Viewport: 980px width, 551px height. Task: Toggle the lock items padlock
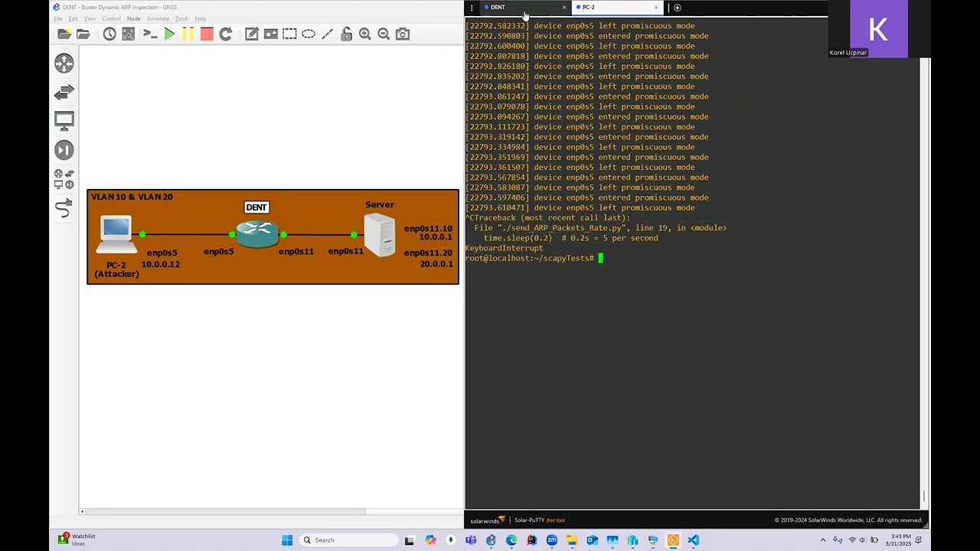click(x=346, y=34)
